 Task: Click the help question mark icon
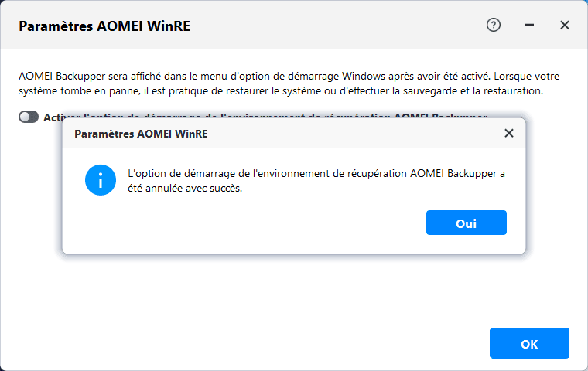pyautogui.click(x=494, y=25)
